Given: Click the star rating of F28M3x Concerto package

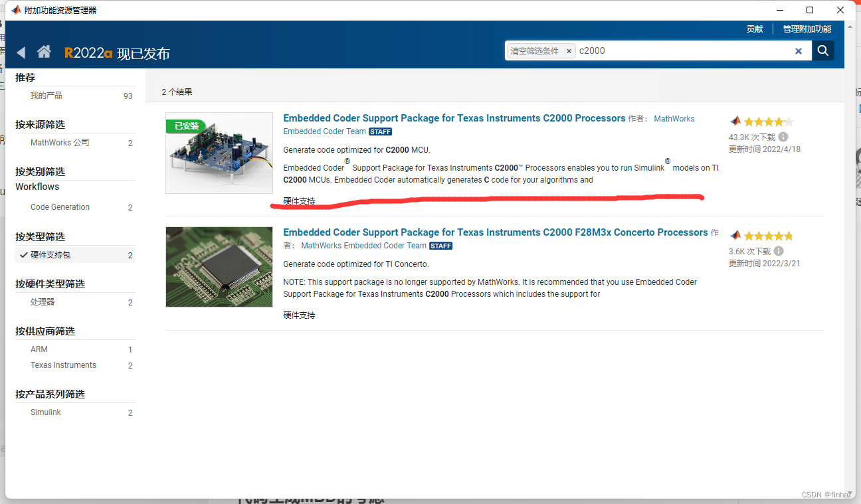Looking at the screenshot, I should pyautogui.click(x=769, y=236).
